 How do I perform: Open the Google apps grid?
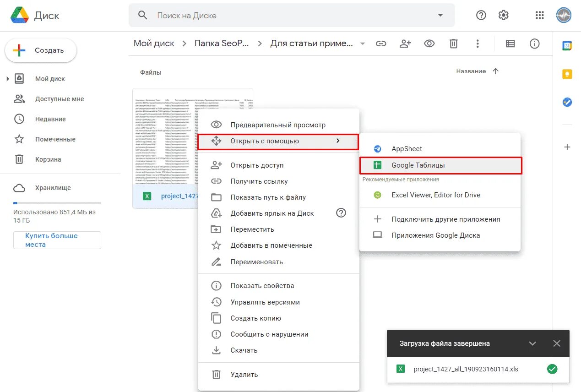tap(540, 15)
